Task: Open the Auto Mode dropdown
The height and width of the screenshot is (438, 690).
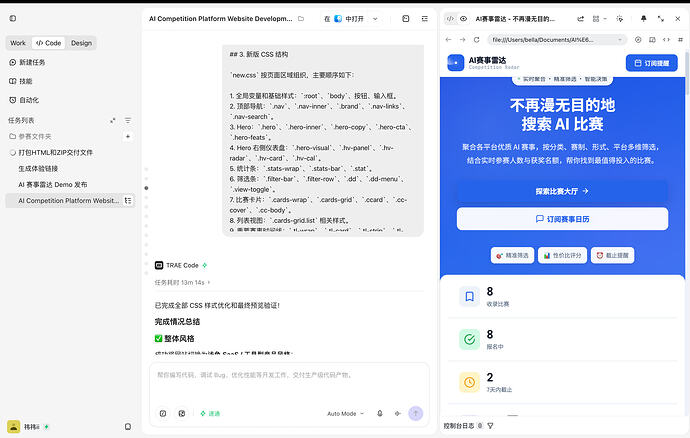Action: coord(345,414)
